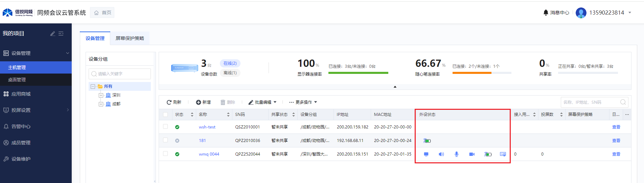Click the keyboard icon in wmq 0044 row
Viewport: 644px width, 183px height.
[x=503, y=154]
